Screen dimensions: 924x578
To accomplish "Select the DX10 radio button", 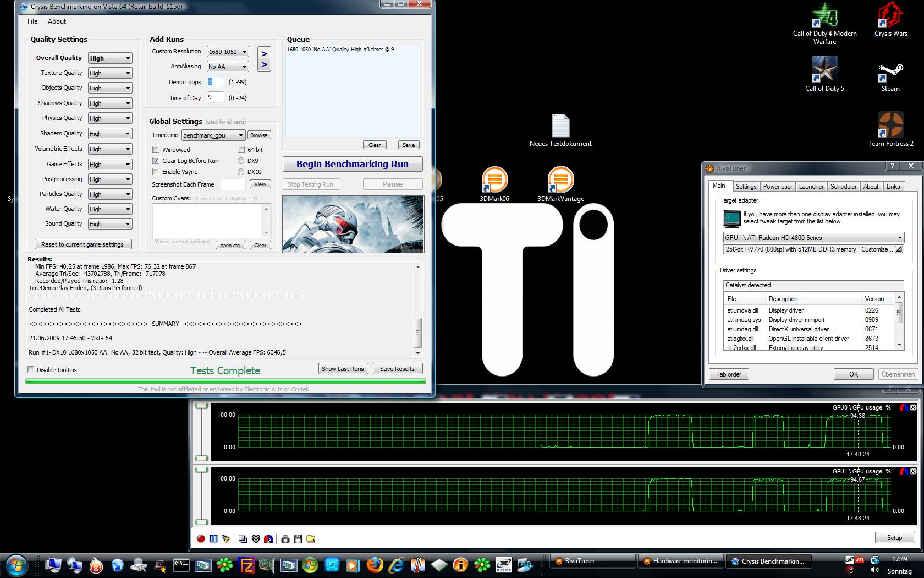I will click(x=241, y=172).
